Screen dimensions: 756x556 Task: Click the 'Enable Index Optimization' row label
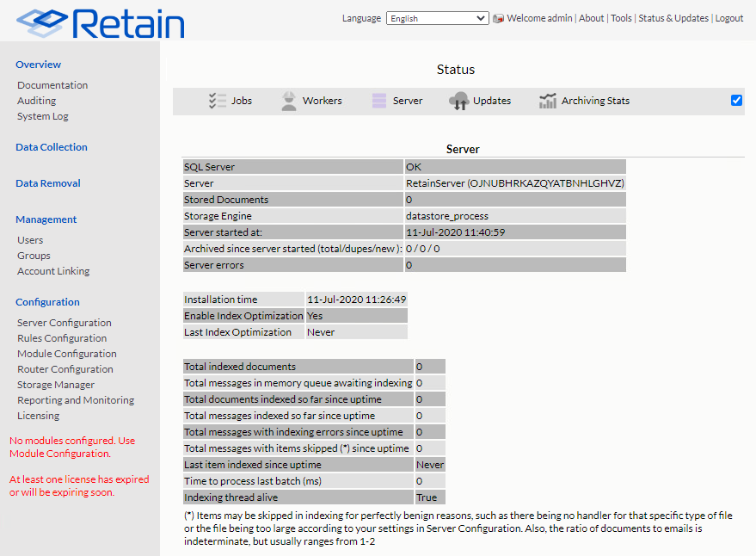tap(243, 316)
